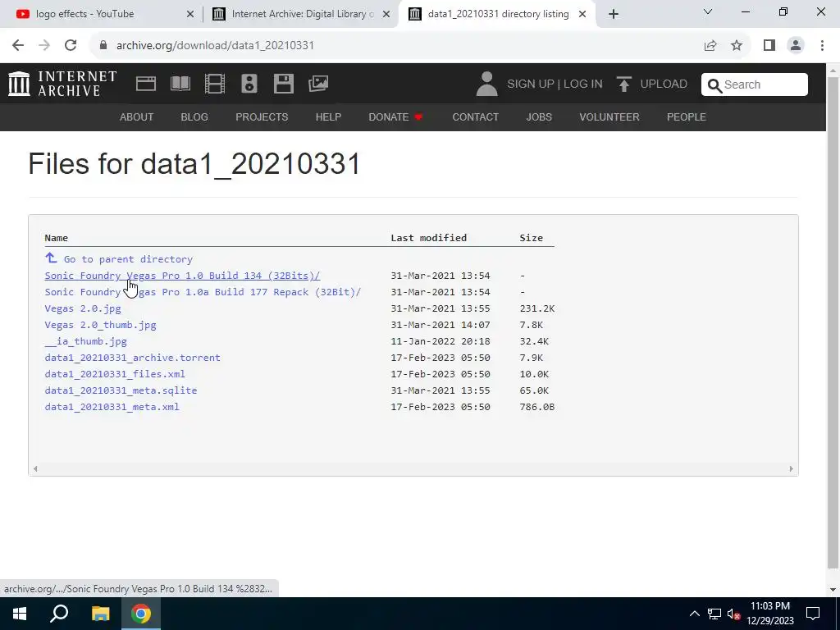Open data1_20210331_files.xml
The height and width of the screenshot is (630, 840).
coord(115,374)
